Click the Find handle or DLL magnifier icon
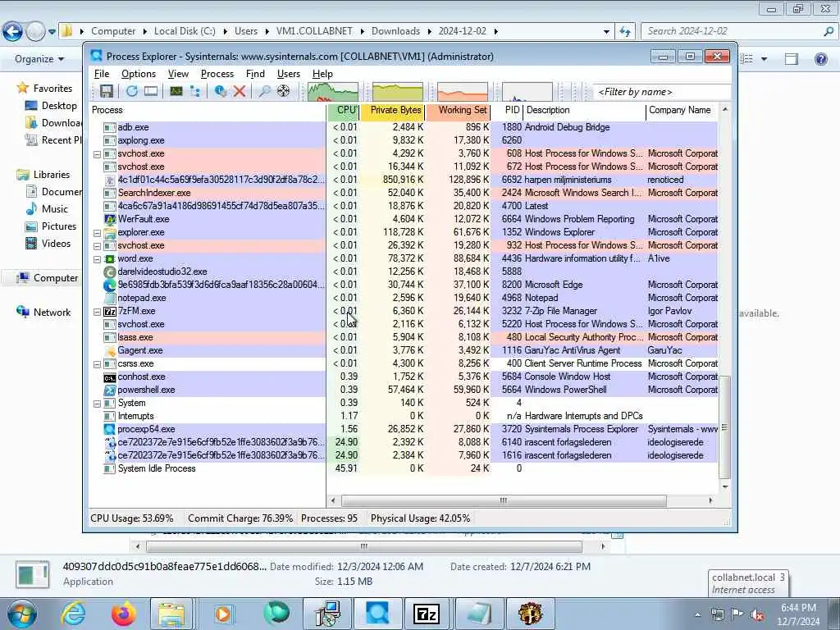Image resolution: width=840 pixels, height=630 pixels. [264, 92]
